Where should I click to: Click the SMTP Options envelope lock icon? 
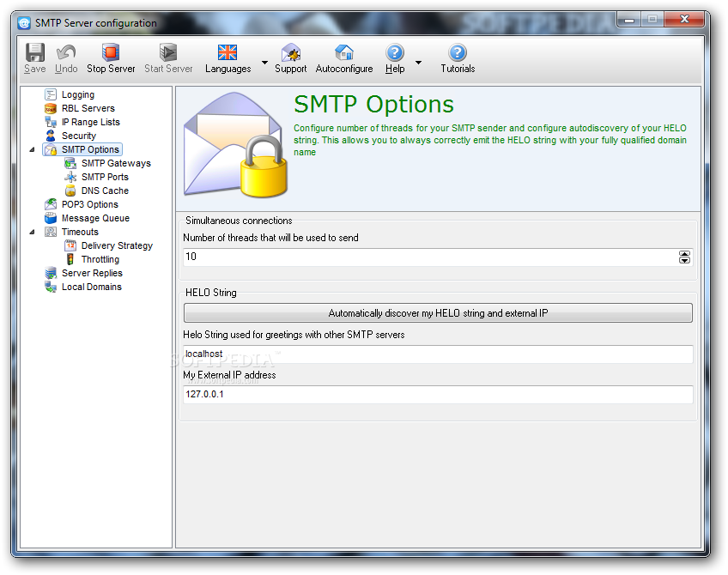pyautogui.click(x=51, y=149)
